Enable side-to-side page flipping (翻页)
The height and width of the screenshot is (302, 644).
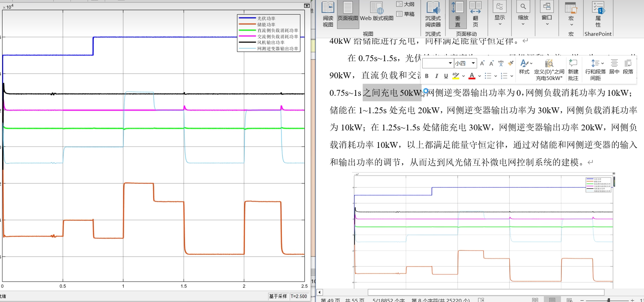point(475,14)
